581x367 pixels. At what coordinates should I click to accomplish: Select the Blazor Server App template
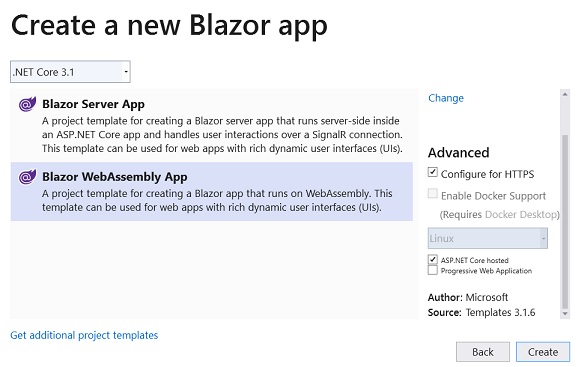(x=212, y=126)
